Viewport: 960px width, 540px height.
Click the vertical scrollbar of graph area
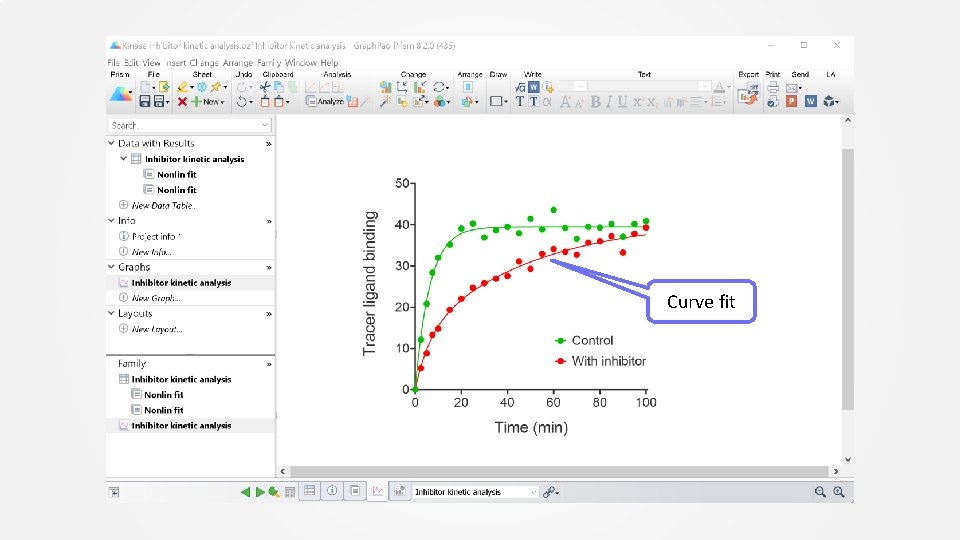tap(848, 279)
